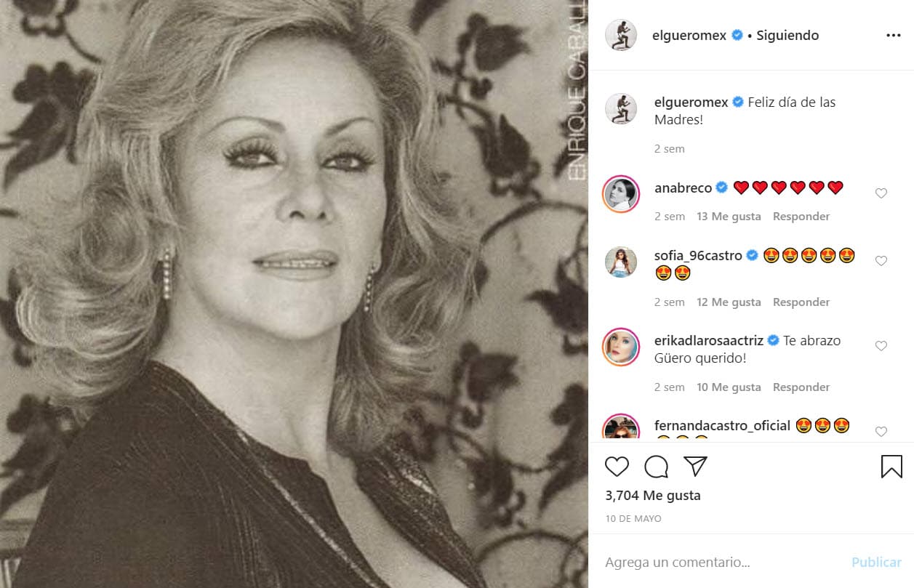View the 12 Me gusta on sofia_96castro's comment
Screen dimensions: 914x588
[x=729, y=302]
